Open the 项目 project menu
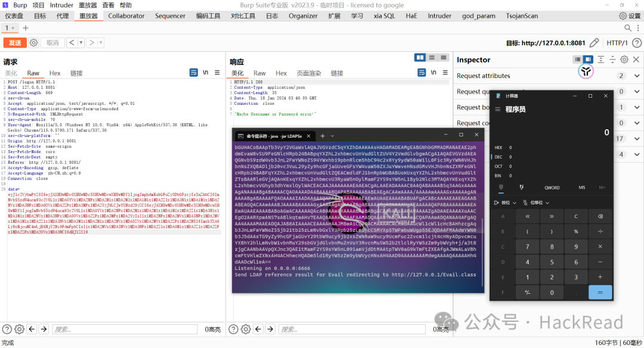Viewport: 644px width, 348px height. [x=38, y=5]
